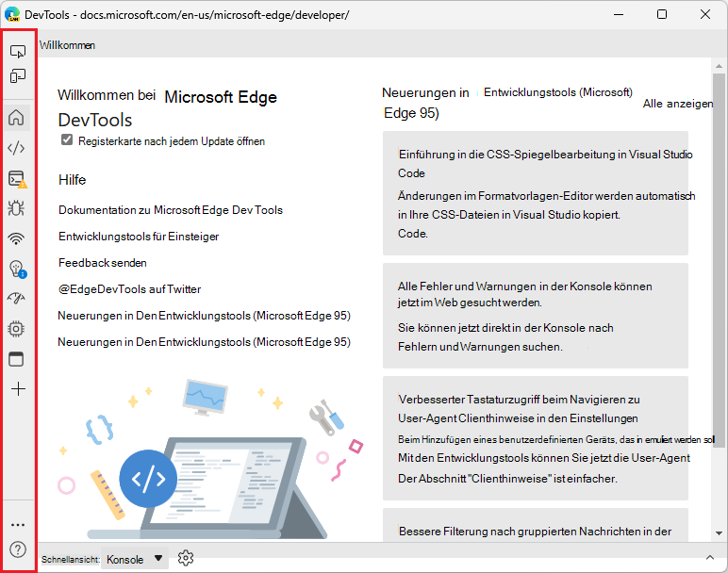Expand Quick View with the bottom-right chevron
The image size is (728, 573).
coord(710,558)
